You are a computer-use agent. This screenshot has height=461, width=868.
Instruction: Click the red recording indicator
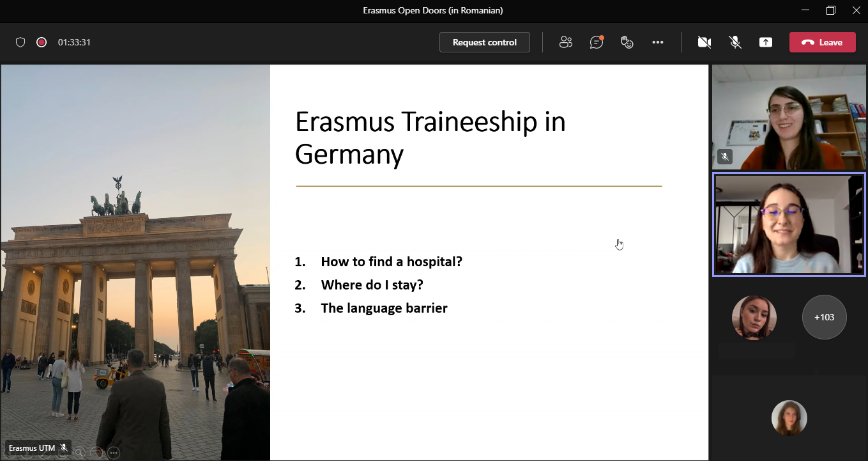click(42, 42)
